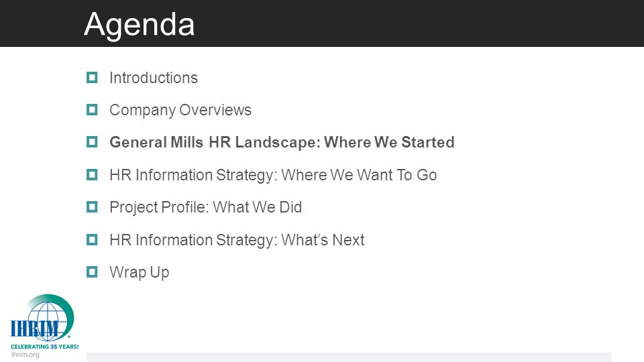The image size is (644, 362).
Task: Click the bullet before Where We Want To Go
Action: tap(92, 175)
